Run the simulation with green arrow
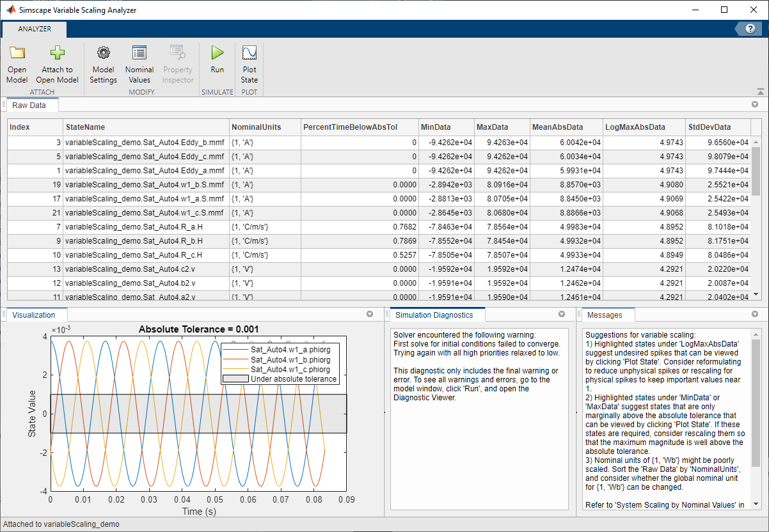Viewport: 769px width, 532px height. tap(217, 54)
